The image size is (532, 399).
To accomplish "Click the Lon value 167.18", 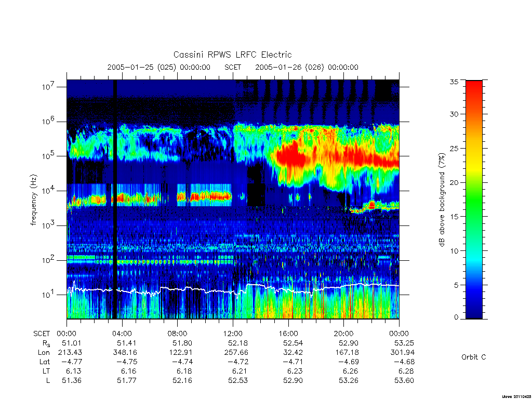I will 347,353.
